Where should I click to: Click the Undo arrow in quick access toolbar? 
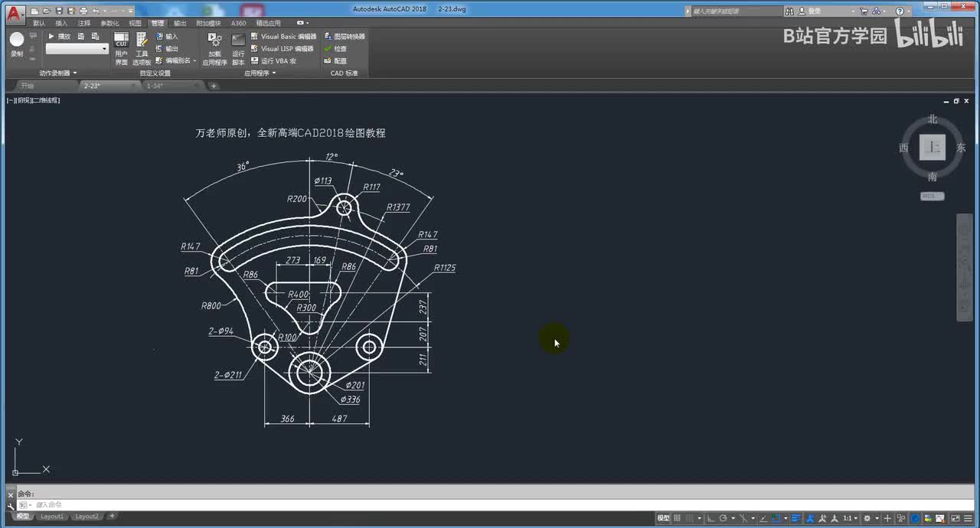pyautogui.click(x=96, y=11)
